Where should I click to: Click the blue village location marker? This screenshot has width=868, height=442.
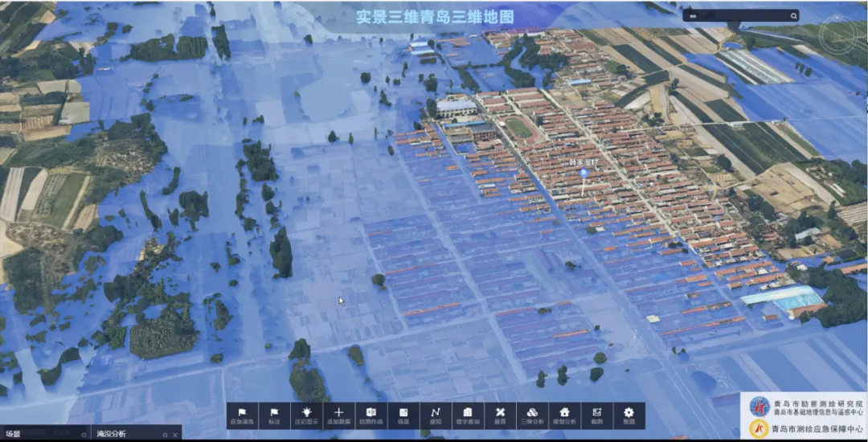pos(583,173)
